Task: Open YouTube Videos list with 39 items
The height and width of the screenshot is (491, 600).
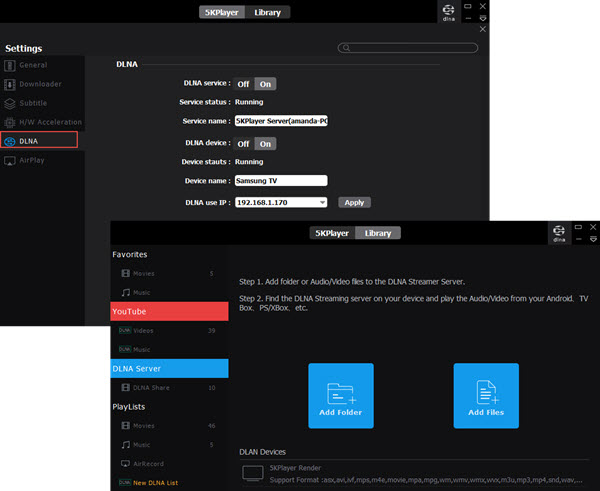Action: tap(170, 330)
